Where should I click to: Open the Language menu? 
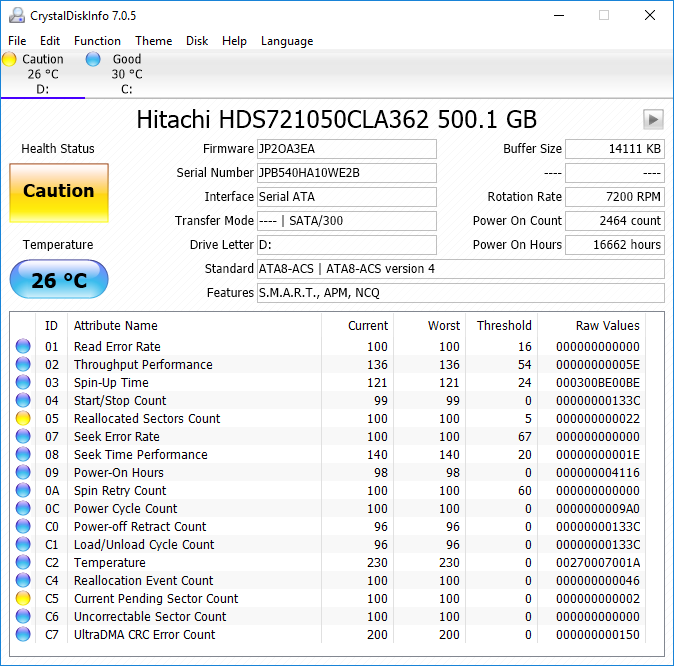click(x=287, y=41)
